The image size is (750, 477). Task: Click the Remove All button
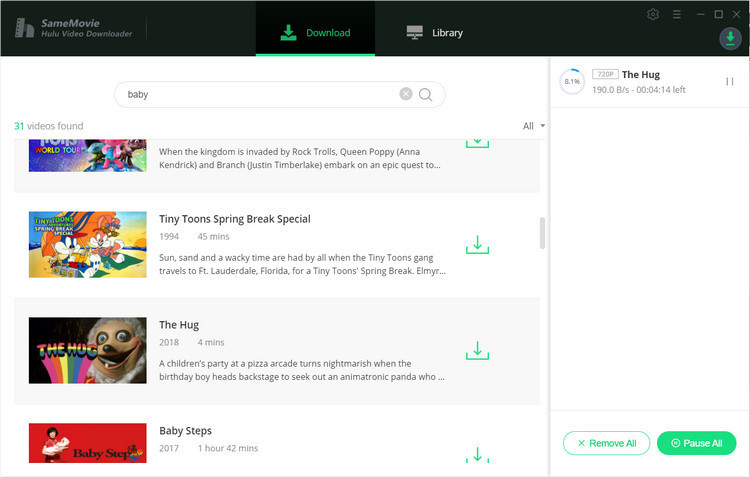(x=607, y=443)
